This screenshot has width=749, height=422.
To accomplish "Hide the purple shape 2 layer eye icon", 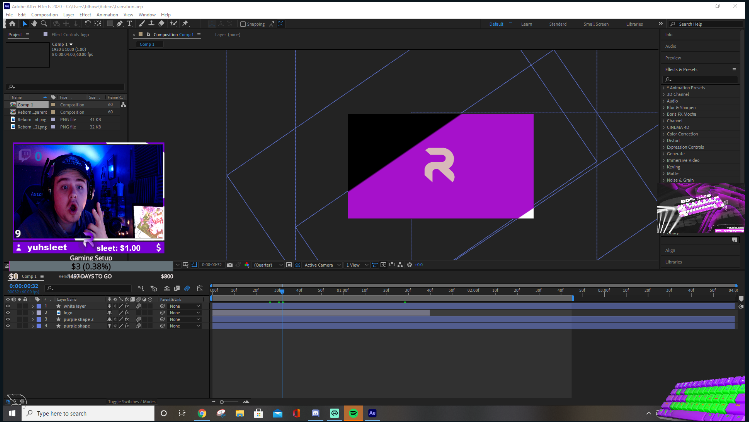I will [8, 319].
